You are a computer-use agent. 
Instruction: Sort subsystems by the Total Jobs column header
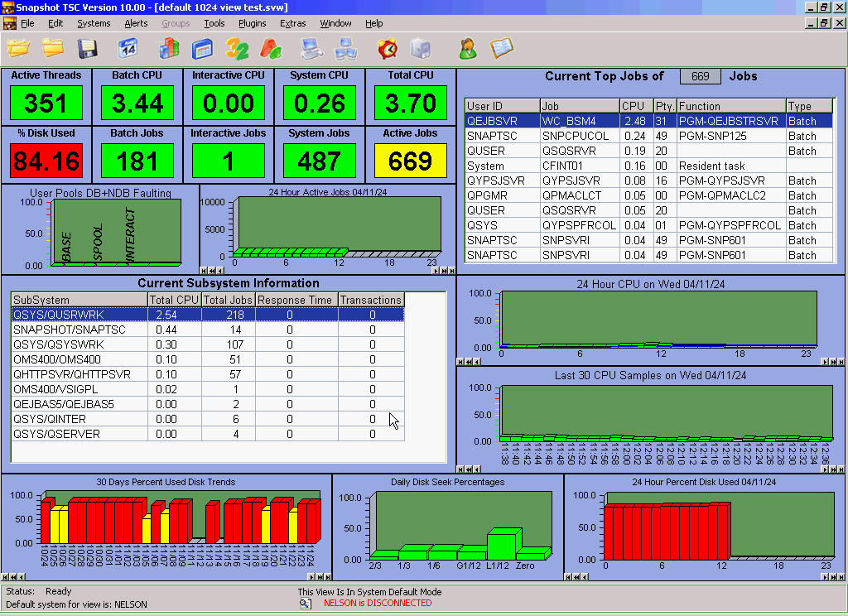228,300
